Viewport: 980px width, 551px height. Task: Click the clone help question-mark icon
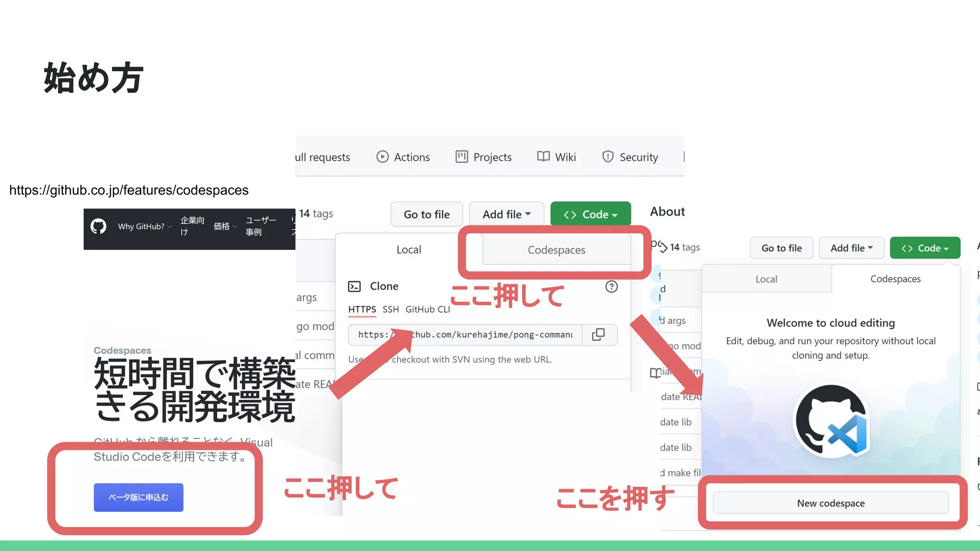(x=612, y=287)
